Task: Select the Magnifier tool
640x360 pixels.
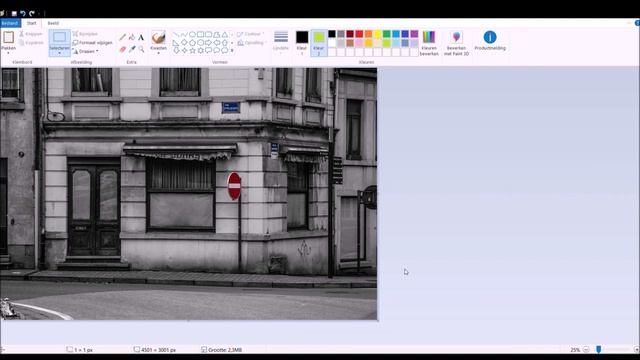Action: 141,49
